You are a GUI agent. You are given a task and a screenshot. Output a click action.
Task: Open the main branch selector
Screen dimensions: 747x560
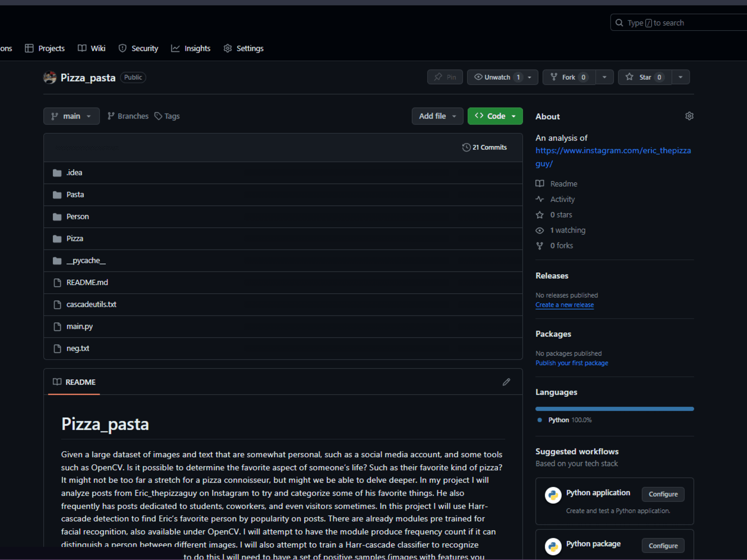point(71,116)
